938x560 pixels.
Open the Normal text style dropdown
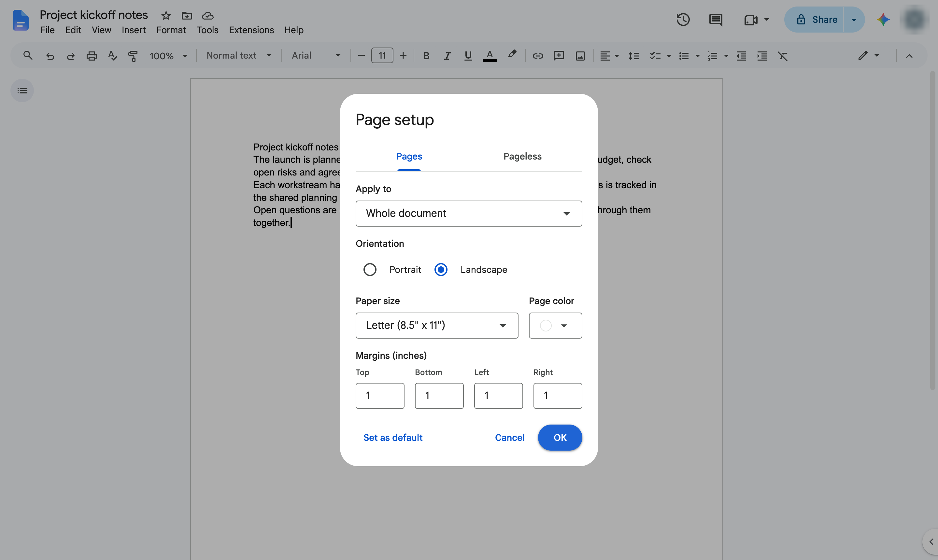coord(239,56)
